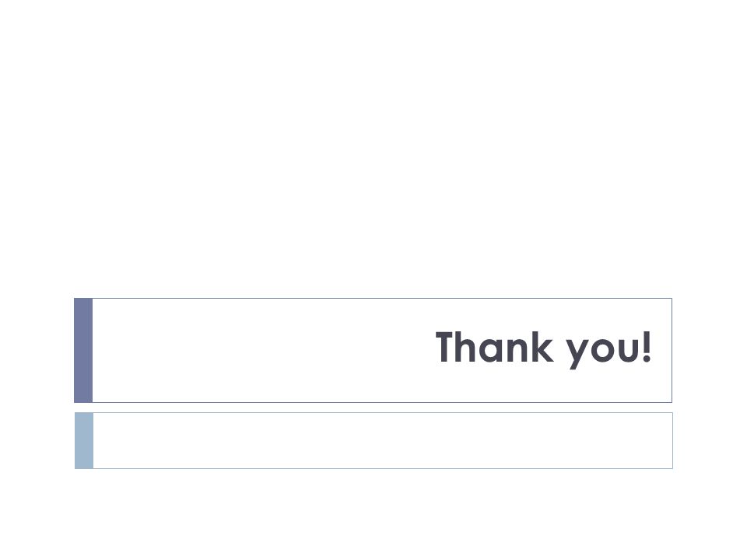Image resolution: width=747 pixels, height=560 pixels.
Task: Click the letter y in "you!"
Action: 578,355
